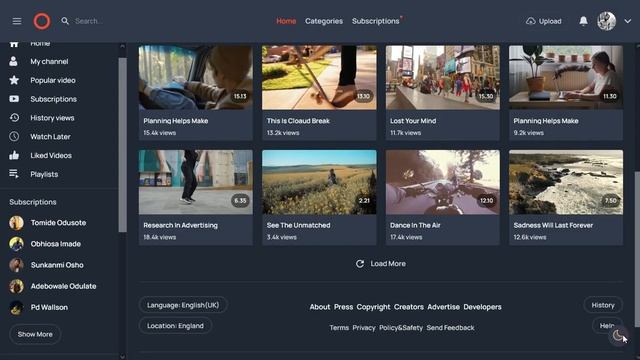Click the Planning Helps Make 15.4k views title
640x360 pixels.
(x=176, y=121)
